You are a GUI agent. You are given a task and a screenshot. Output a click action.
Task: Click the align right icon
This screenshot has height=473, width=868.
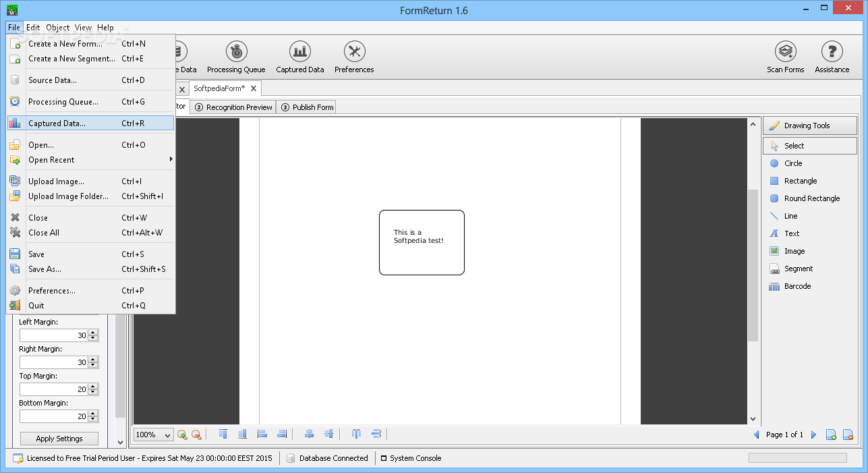pos(282,434)
